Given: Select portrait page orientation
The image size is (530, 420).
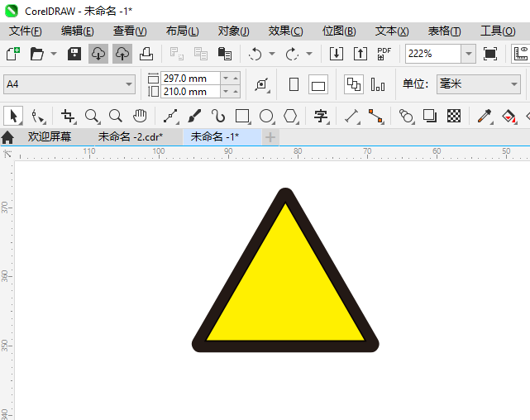Looking at the screenshot, I should (294, 84).
